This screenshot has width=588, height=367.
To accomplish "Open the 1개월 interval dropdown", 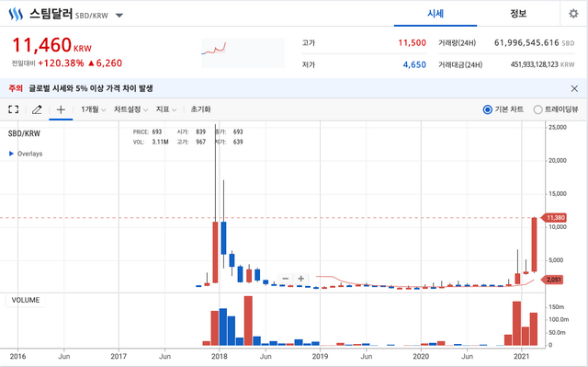I will [x=94, y=109].
